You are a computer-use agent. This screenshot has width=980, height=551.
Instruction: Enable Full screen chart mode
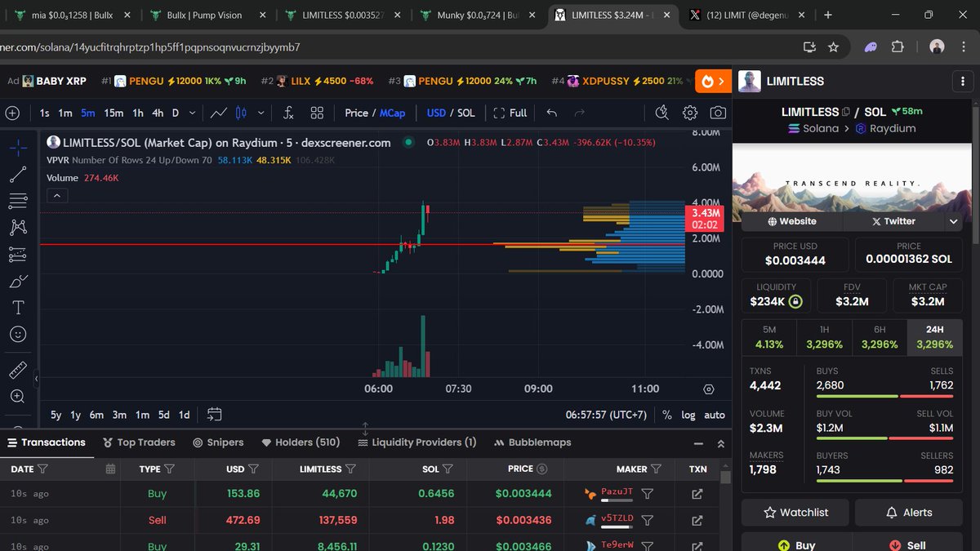[x=510, y=113]
